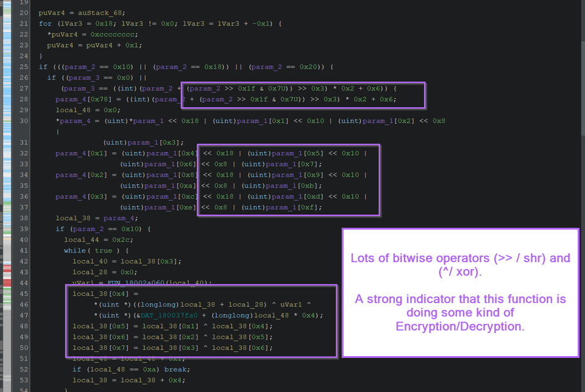The image size is (585, 392).
Task: Click *param_4 at the start of line 30
Action: click(73, 121)
